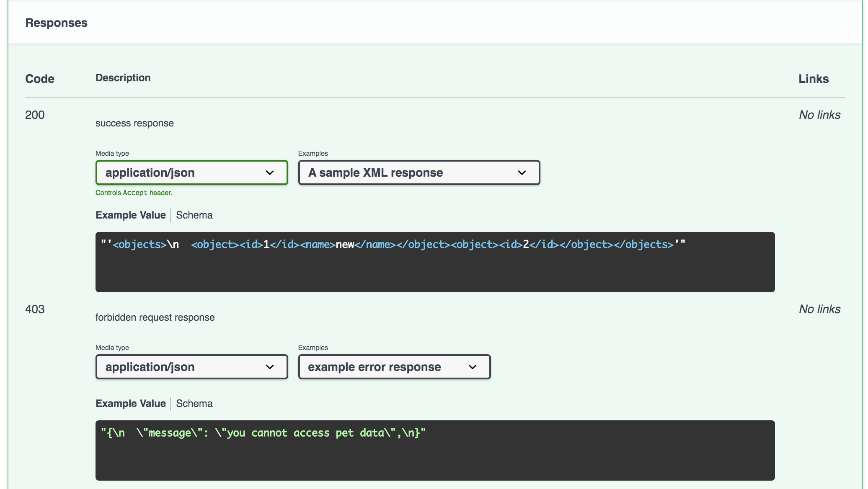Click the 'forbidden request response' description text
Viewport: 868px width, 489px height.
click(x=155, y=317)
